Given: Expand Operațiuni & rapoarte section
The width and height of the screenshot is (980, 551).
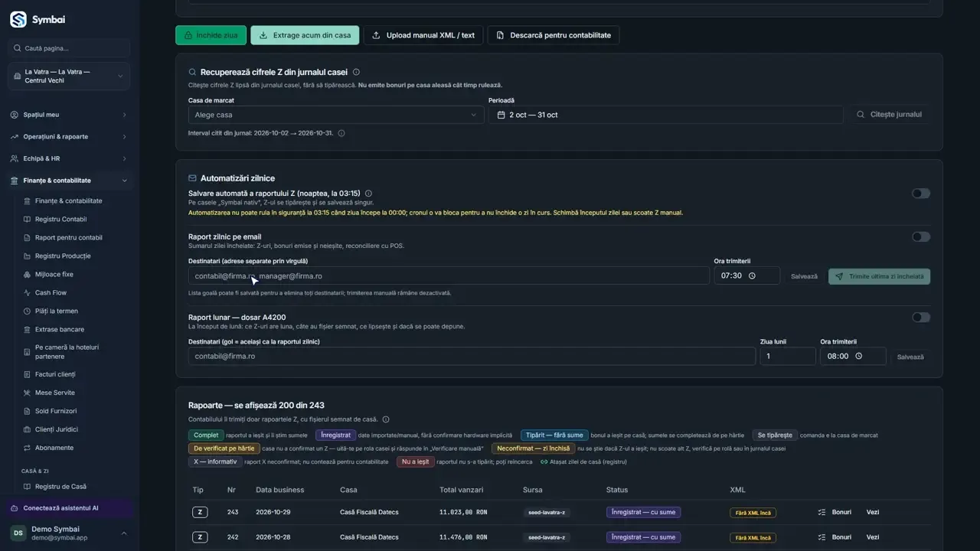Looking at the screenshot, I should (69, 137).
